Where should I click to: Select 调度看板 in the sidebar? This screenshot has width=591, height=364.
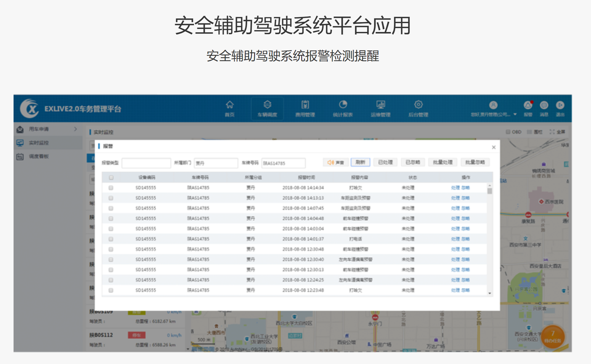(39, 157)
